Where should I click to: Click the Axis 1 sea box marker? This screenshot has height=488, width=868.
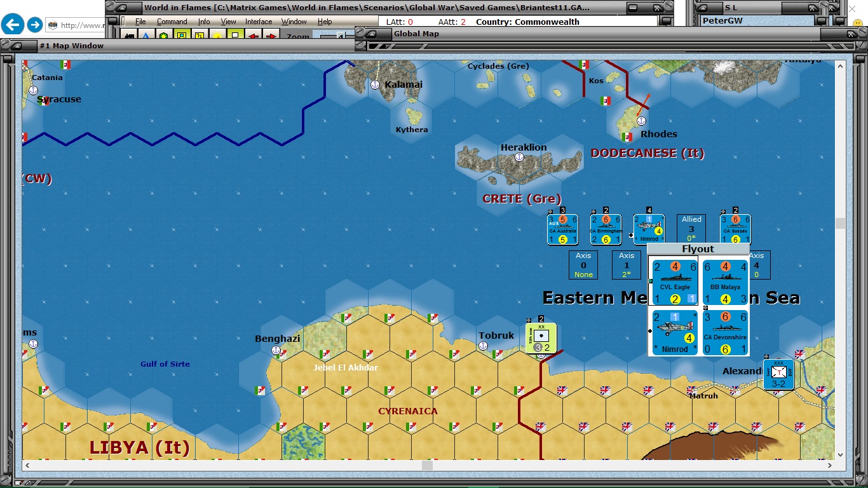pyautogui.click(x=627, y=265)
